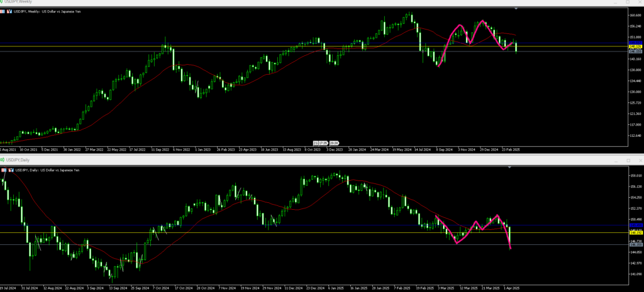Click the 158.010 value on Daily price scale
Image resolution: width=644 pixels, height=292 pixels.
[x=635, y=176]
